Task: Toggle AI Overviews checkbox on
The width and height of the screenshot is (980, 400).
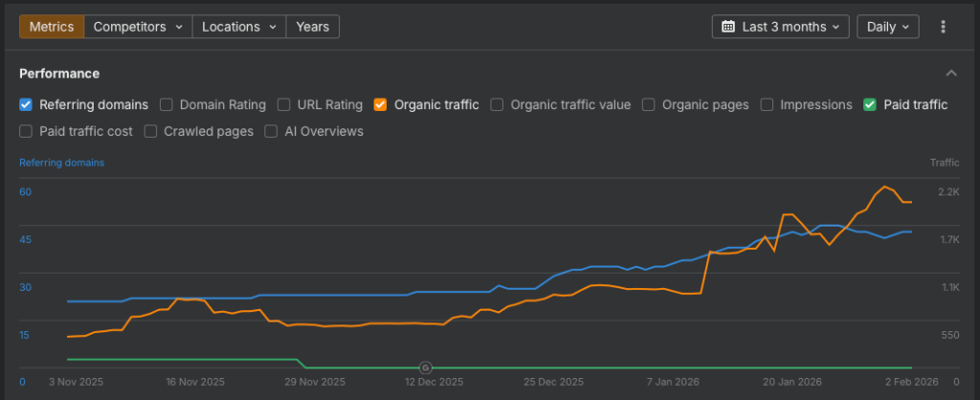Action: tap(271, 131)
